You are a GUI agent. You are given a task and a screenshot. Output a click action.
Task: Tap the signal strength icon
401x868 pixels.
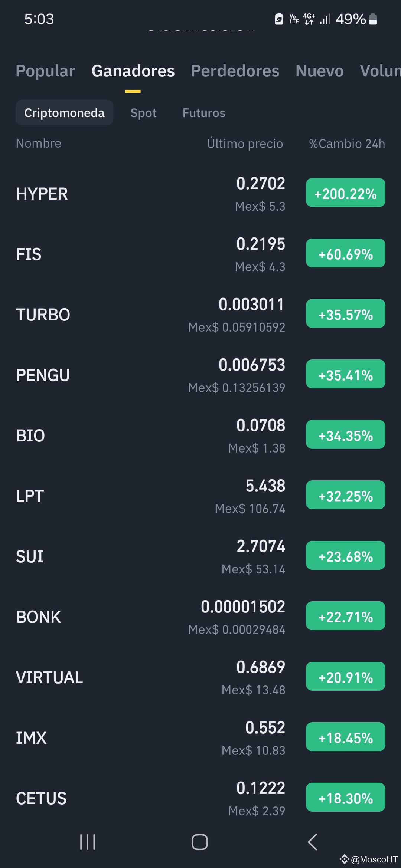[x=325, y=19]
